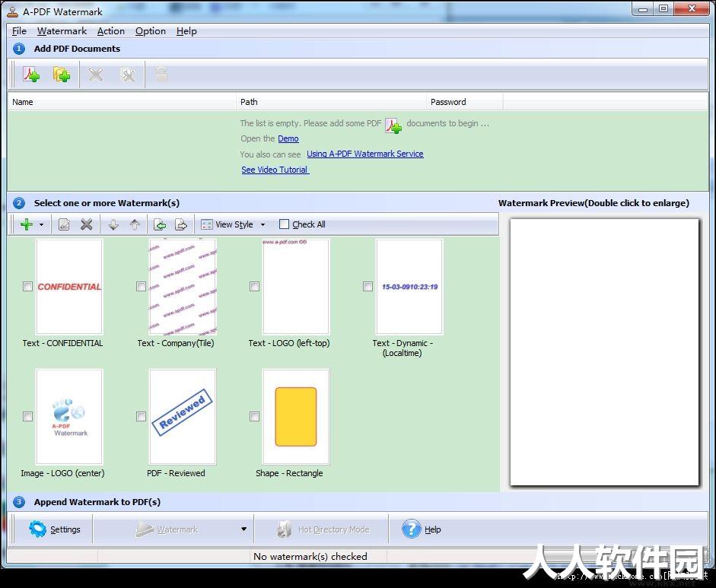Minimize the A-PDF Watermark window
This screenshot has height=588, width=716.
(x=644, y=9)
